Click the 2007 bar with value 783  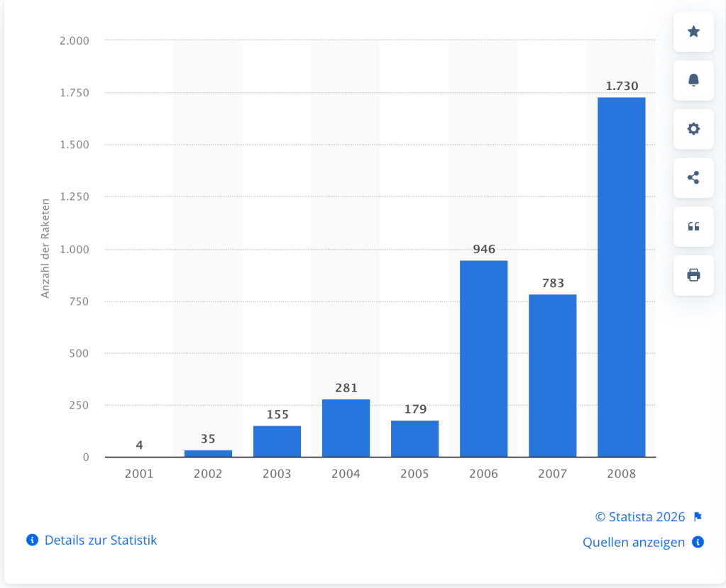point(552,375)
